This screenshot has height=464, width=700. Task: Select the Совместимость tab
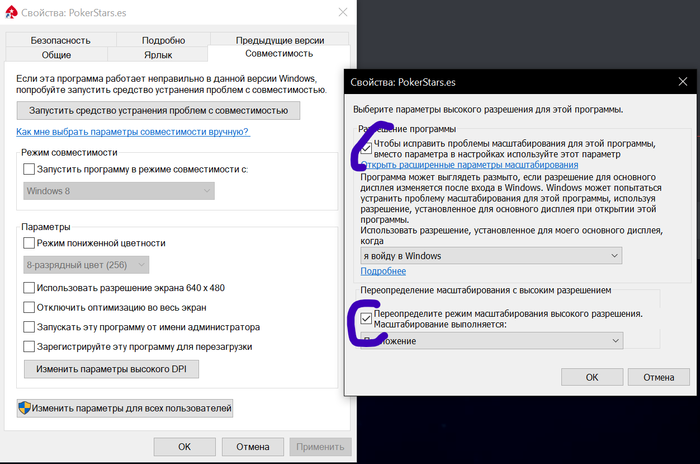(279, 54)
